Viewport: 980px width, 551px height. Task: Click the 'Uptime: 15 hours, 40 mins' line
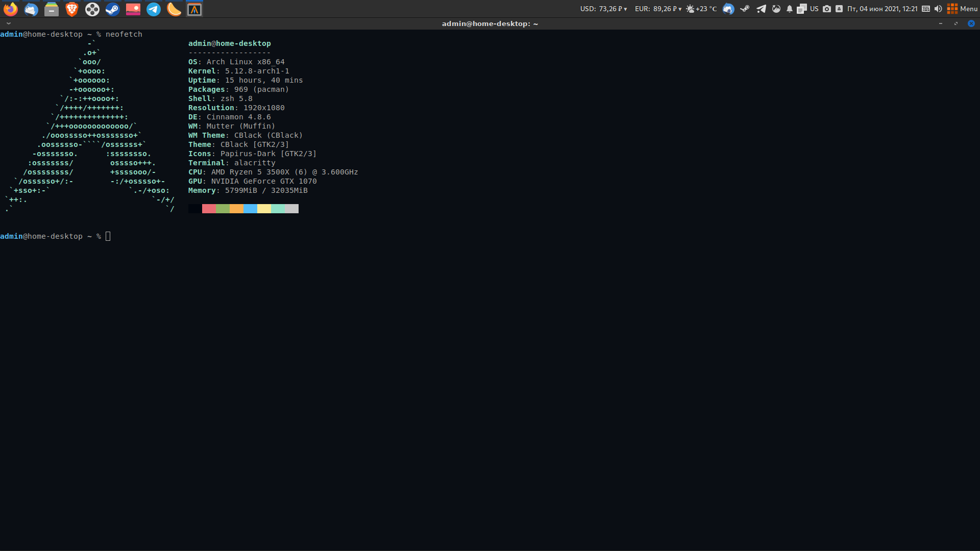[x=246, y=80]
